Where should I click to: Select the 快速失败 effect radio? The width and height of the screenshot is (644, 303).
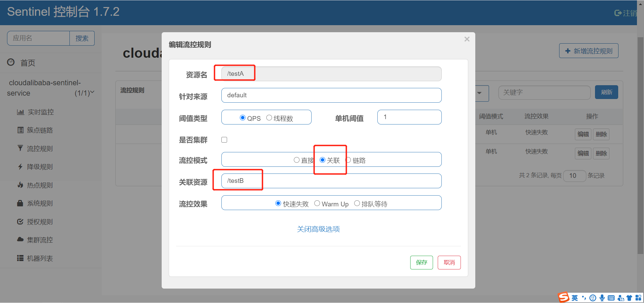tap(278, 203)
